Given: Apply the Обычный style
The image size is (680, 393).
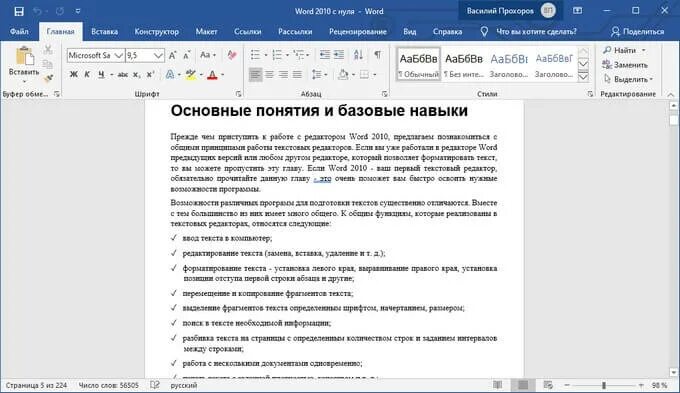Looking at the screenshot, I should (418, 65).
